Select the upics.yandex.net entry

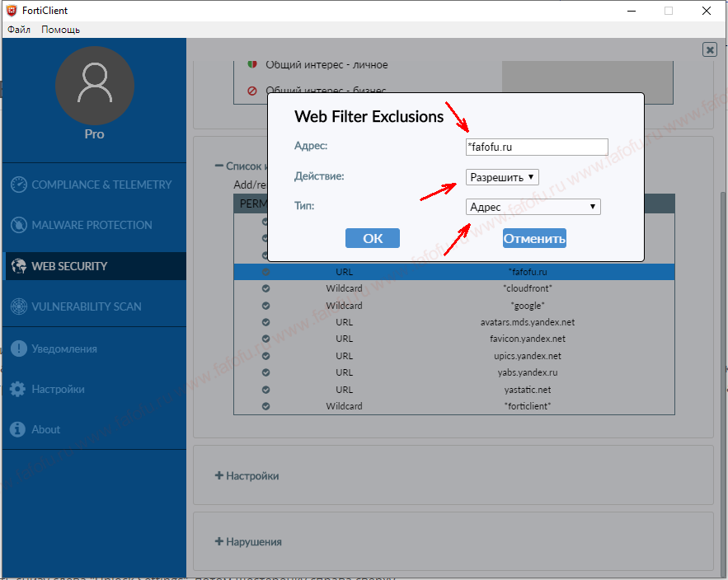[454, 356]
